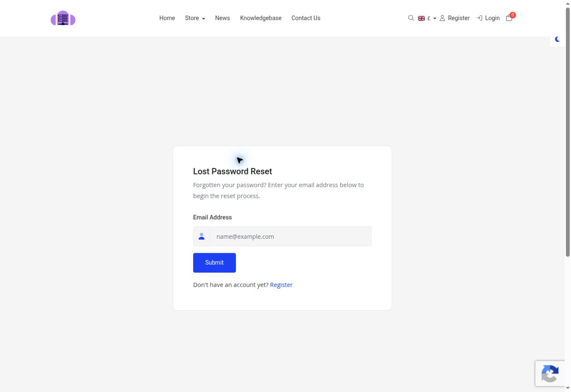571x392 pixels.
Task: Click the login arrow icon
Action: [479, 18]
